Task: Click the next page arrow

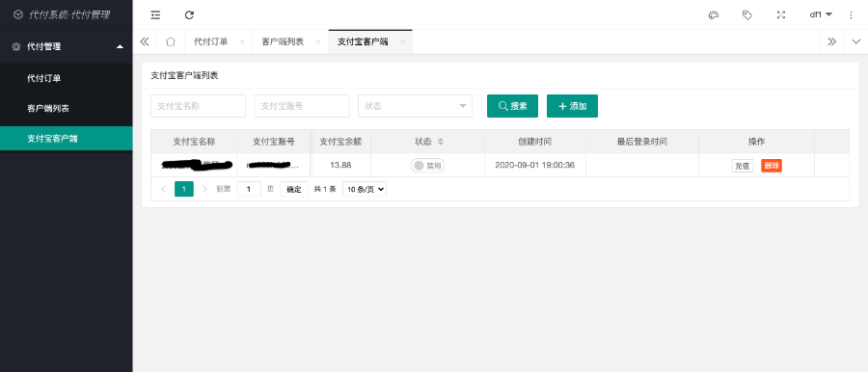Action: pyautogui.click(x=204, y=189)
